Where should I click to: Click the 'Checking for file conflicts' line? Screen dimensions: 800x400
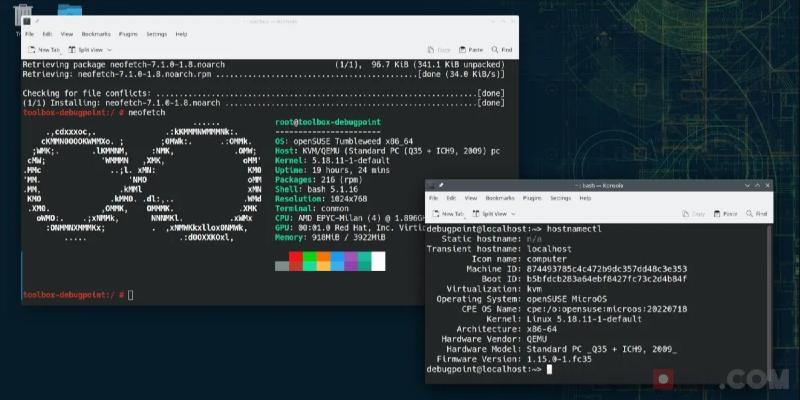pos(263,93)
